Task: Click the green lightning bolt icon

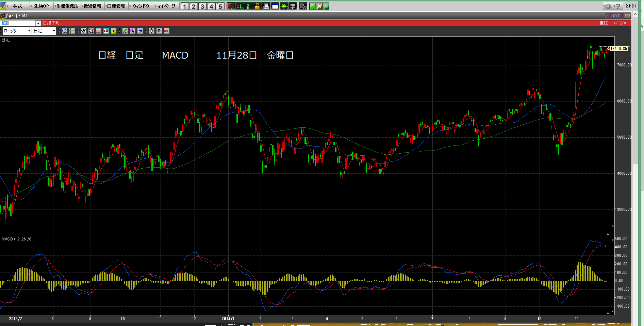Action: (x=326, y=6)
